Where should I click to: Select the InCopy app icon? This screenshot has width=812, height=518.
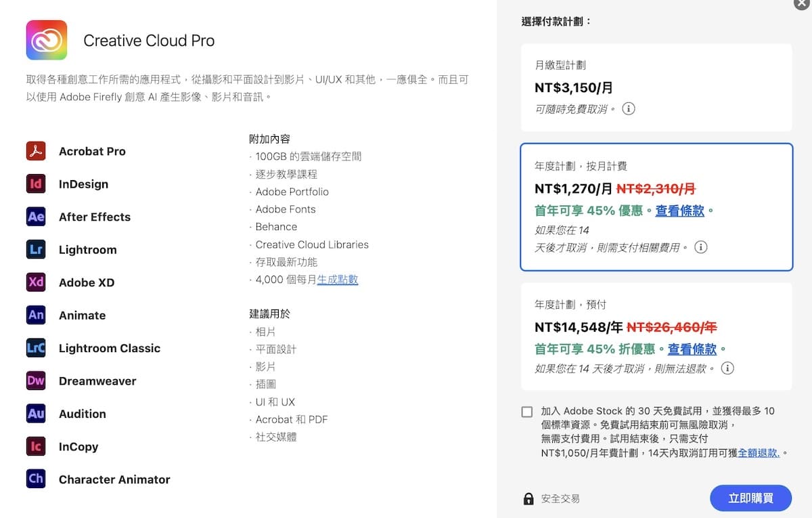coord(36,446)
